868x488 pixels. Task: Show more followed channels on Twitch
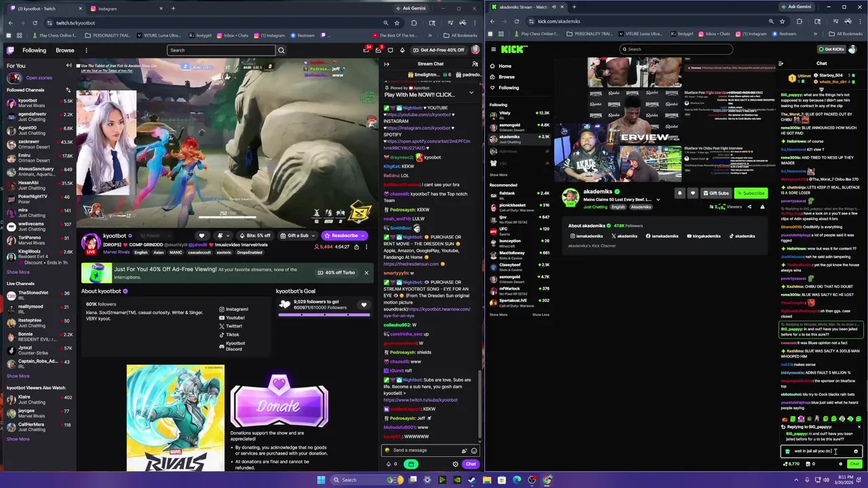(x=18, y=272)
